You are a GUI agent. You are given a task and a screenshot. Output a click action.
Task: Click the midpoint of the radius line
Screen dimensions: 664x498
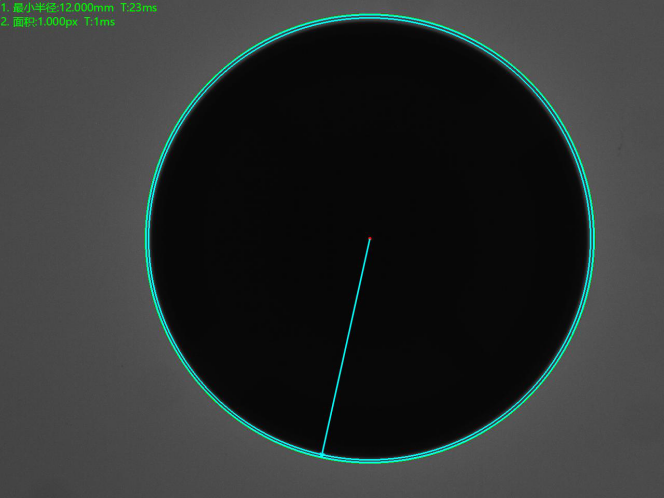(x=345, y=347)
